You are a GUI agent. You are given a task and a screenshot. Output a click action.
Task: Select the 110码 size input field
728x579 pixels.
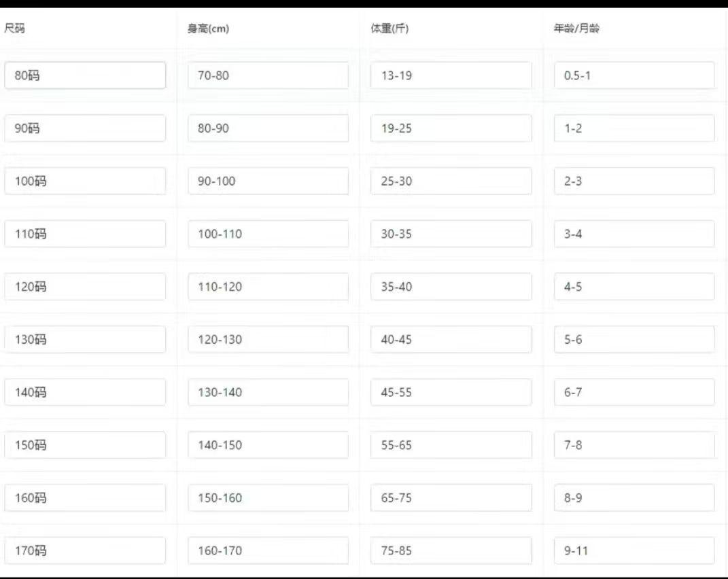(x=85, y=234)
